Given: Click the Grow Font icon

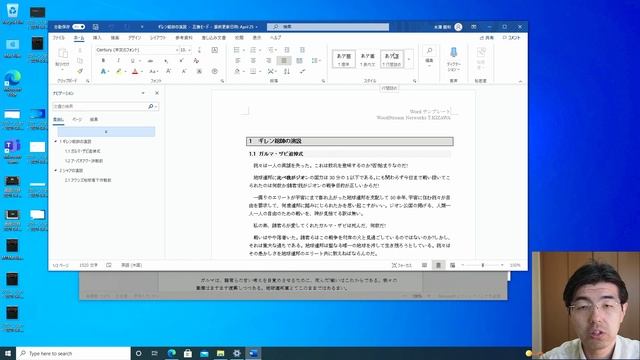Looking at the screenshot, I should click(x=169, y=71).
